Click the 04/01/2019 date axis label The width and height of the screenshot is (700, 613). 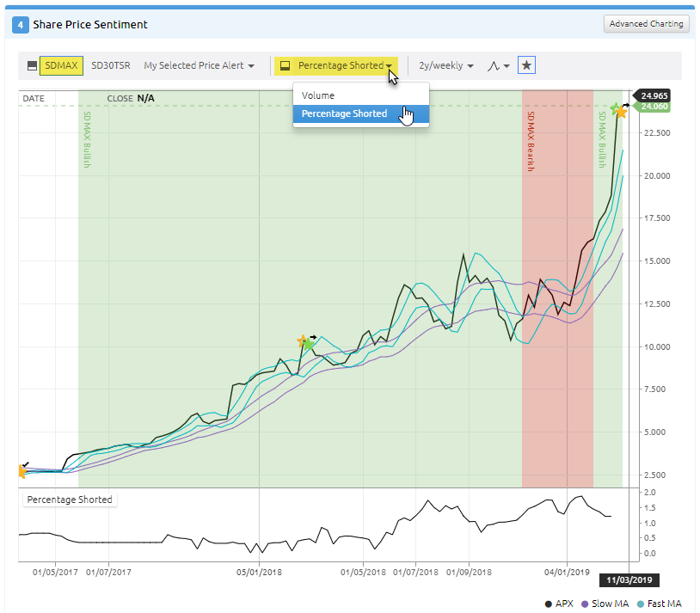click(567, 572)
